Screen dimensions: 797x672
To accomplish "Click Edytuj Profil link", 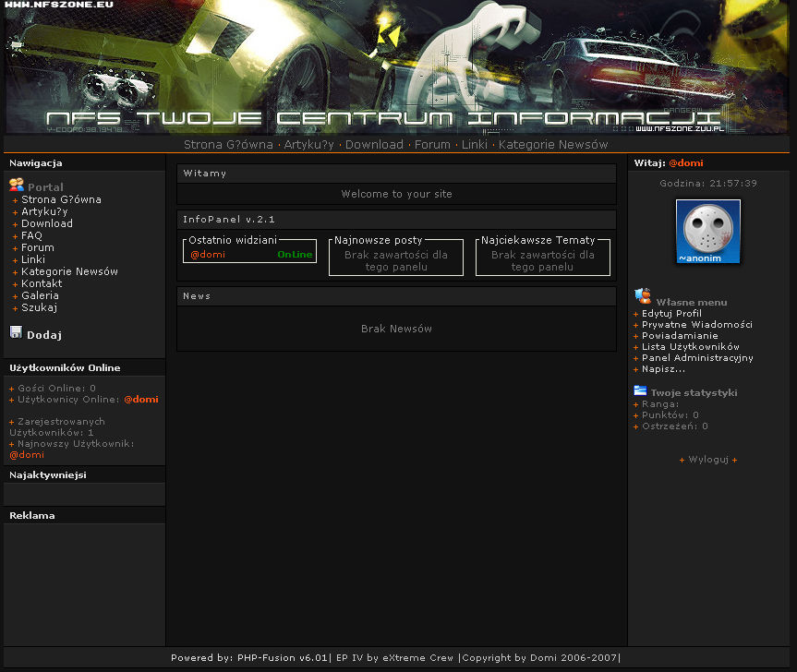I will [x=671, y=313].
